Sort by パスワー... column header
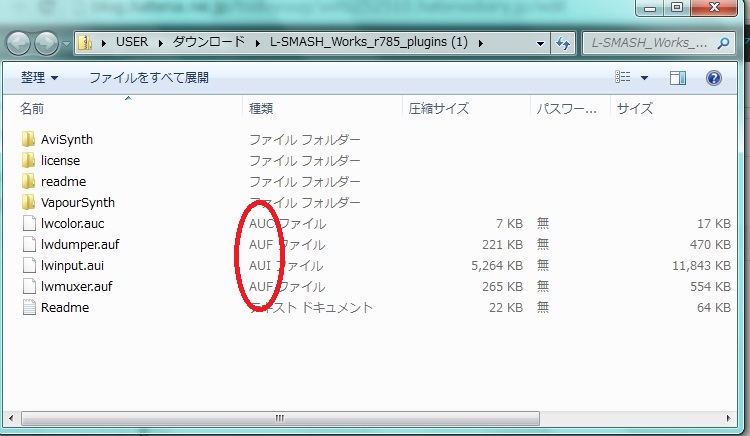 (566, 109)
